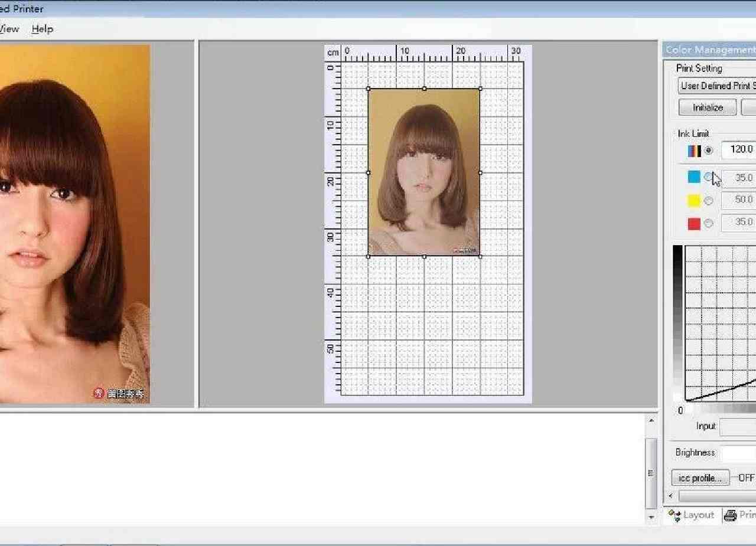Click the down arrow of the log pane scrollbar
Image resolution: width=756 pixels, height=546 pixels.
click(651, 517)
